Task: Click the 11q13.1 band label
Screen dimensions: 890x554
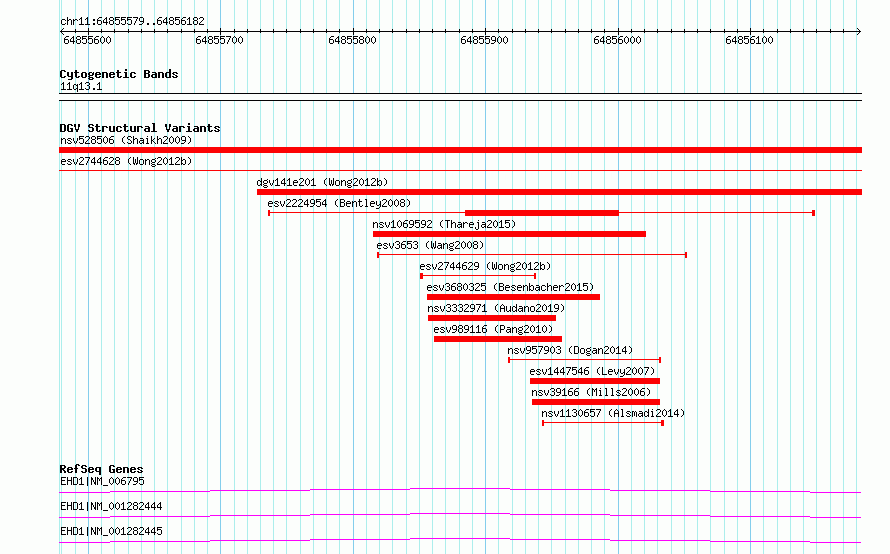Action: click(x=81, y=86)
